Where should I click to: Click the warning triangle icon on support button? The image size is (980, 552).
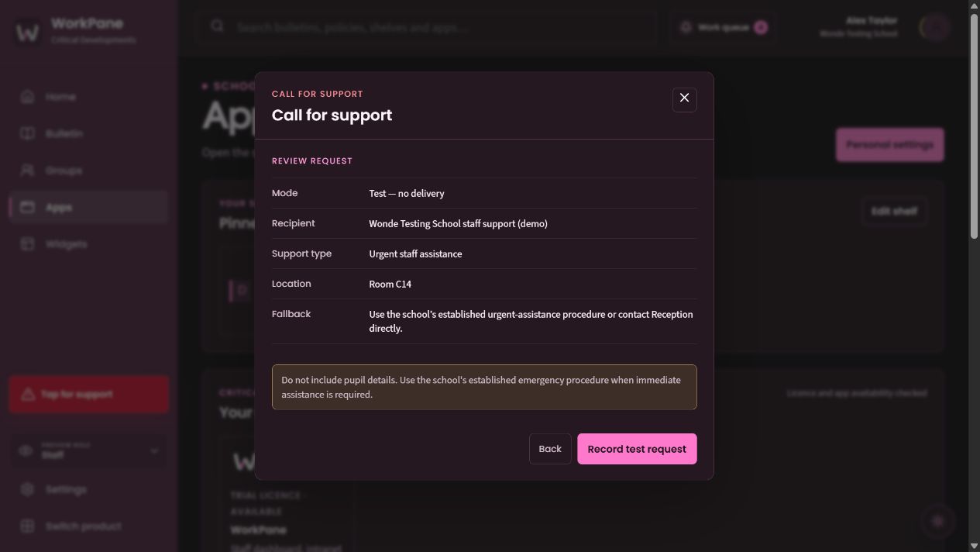[27, 394]
